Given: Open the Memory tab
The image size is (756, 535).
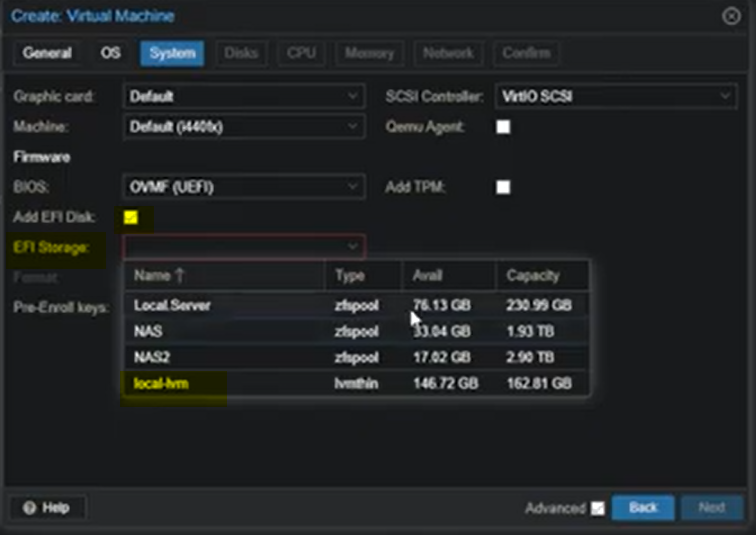Looking at the screenshot, I should pyautogui.click(x=369, y=53).
